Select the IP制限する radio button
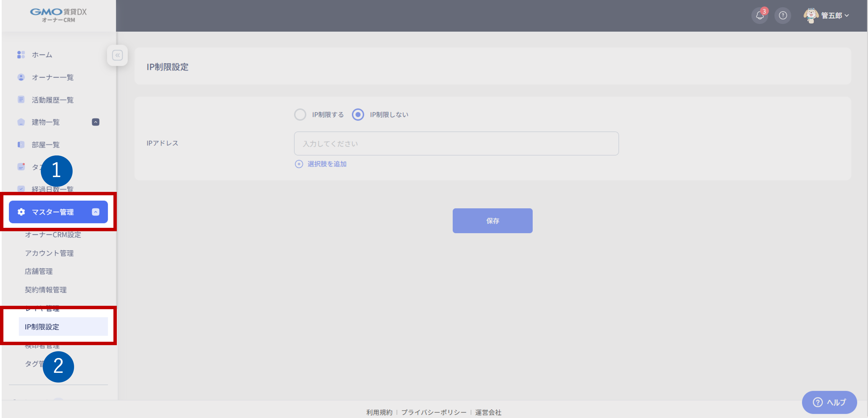 click(x=300, y=115)
